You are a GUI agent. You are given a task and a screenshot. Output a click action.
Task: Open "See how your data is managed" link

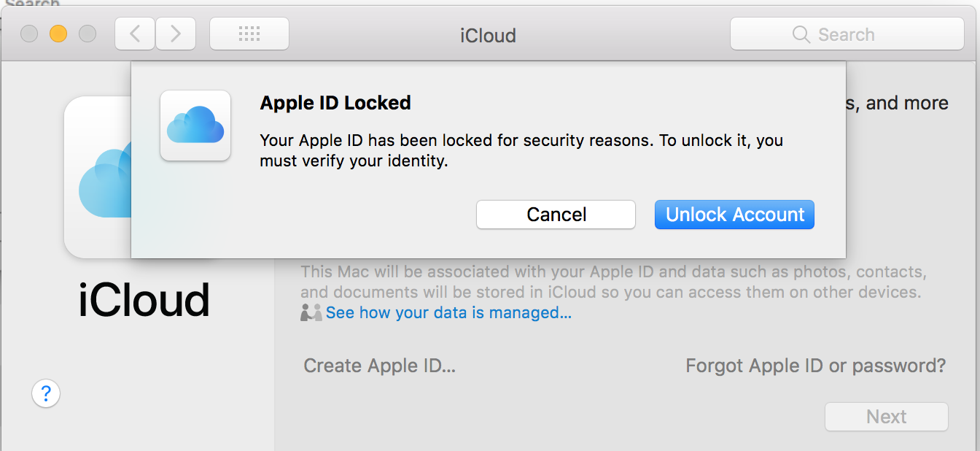448,313
